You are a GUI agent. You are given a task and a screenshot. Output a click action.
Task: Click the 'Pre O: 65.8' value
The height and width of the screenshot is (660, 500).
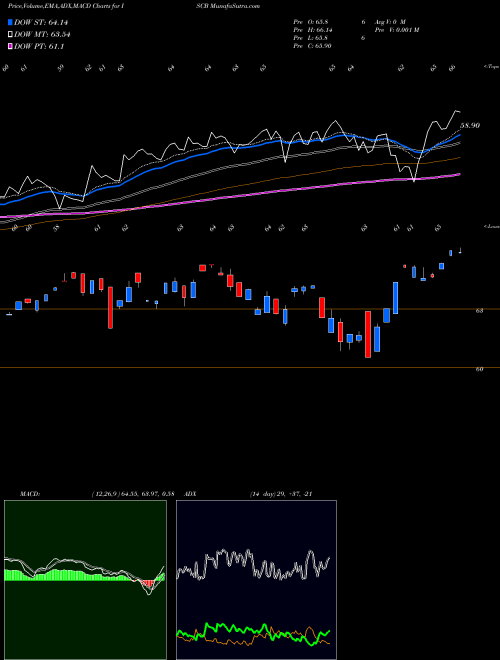click(311, 21)
